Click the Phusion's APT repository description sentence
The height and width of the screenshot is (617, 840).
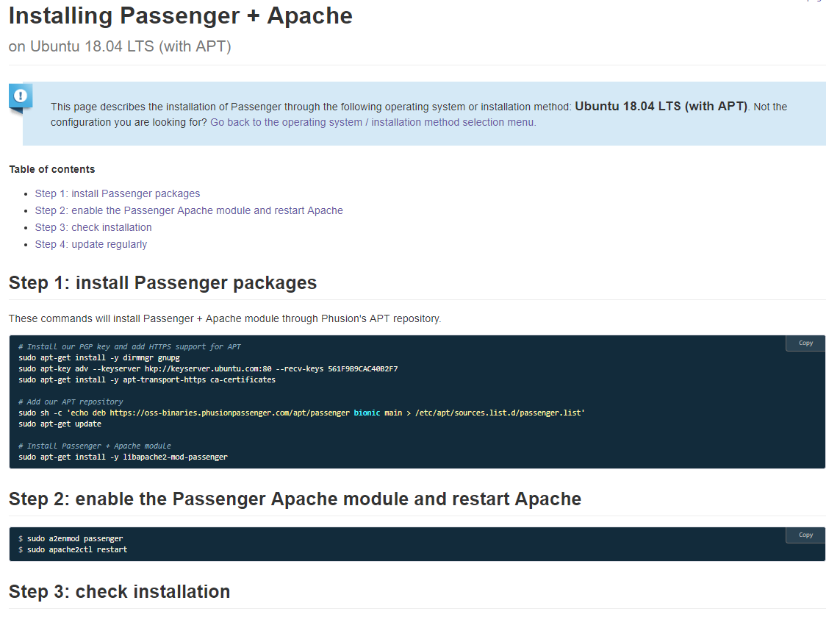pos(225,319)
